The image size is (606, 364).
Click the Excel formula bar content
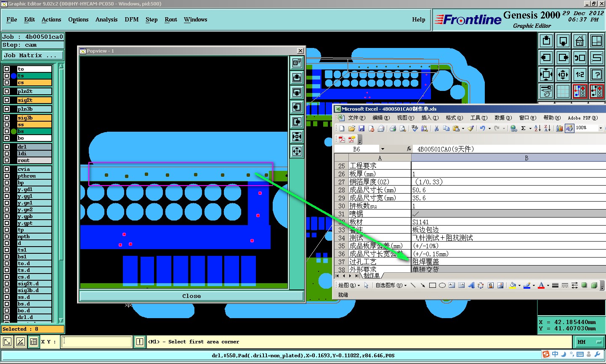(x=510, y=149)
